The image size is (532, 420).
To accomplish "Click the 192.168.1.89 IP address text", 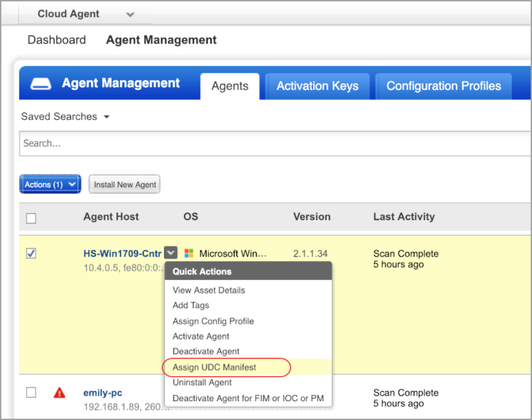I will pyautogui.click(x=112, y=407).
